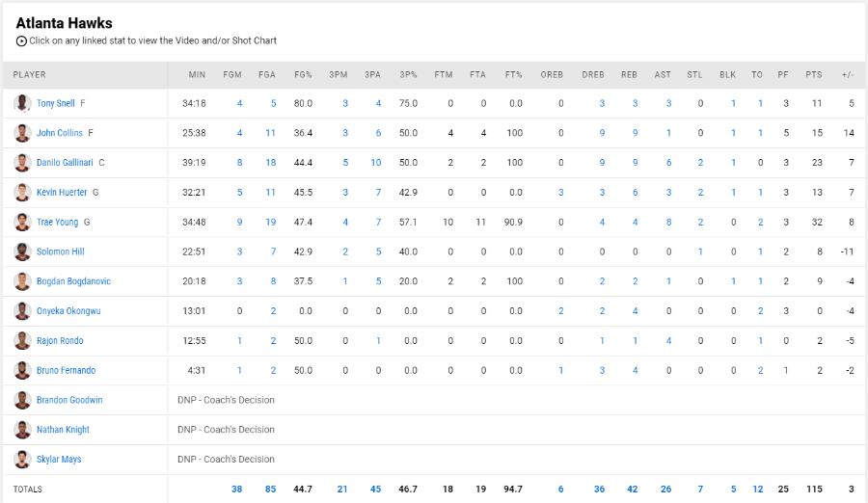View Trae Young's 8 assists

pos(668,222)
